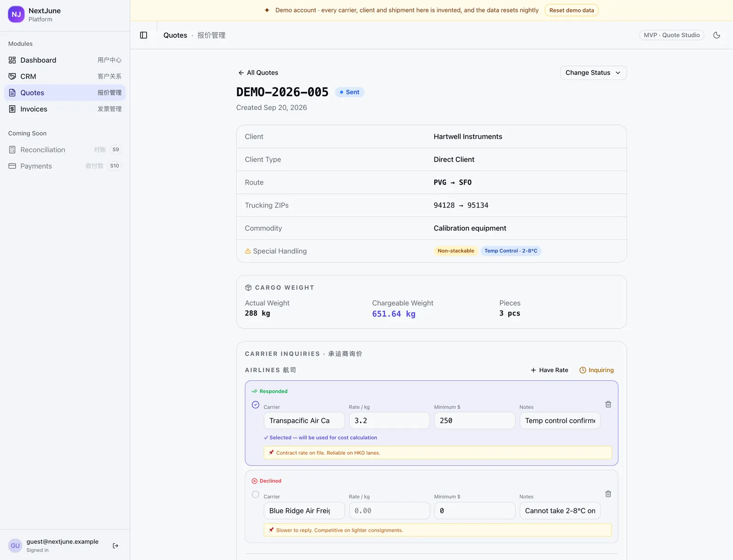Click the Inquiring button
The height and width of the screenshot is (560, 733).
pos(596,370)
